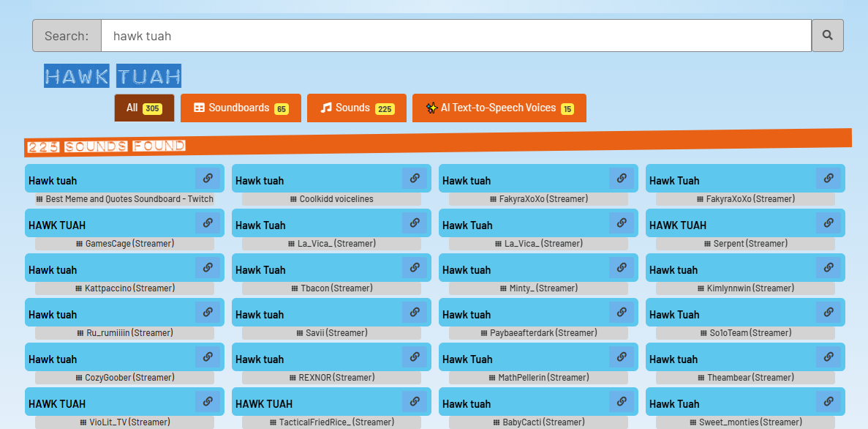The image size is (868, 429).
Task: Click link icon on VioLit_TV HAWK TUAH sound
Action: [x=208, y=402]
